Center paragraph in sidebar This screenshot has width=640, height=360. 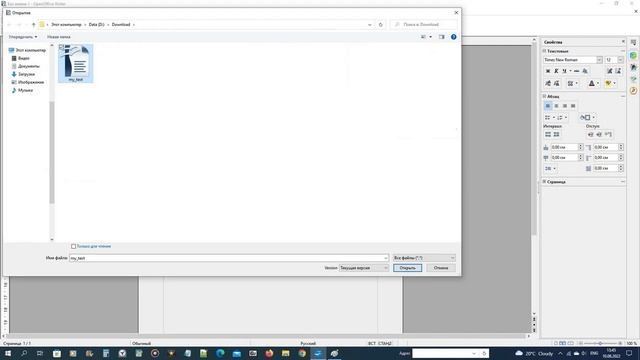(556, 106)
